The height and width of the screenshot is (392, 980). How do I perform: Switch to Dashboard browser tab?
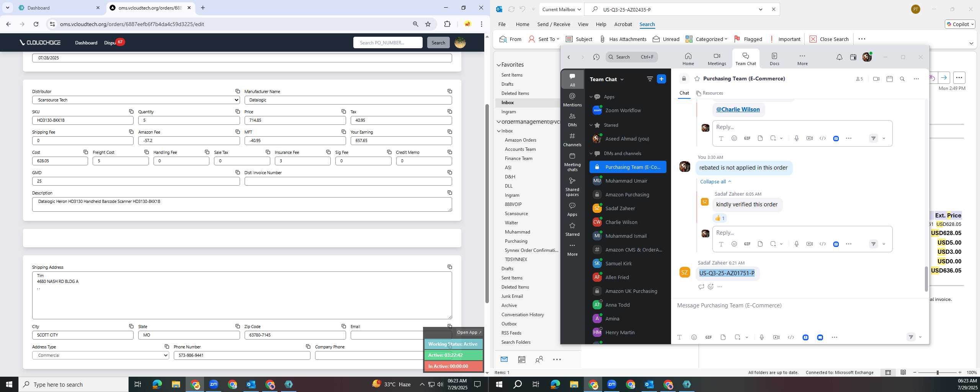pos(59,8)
